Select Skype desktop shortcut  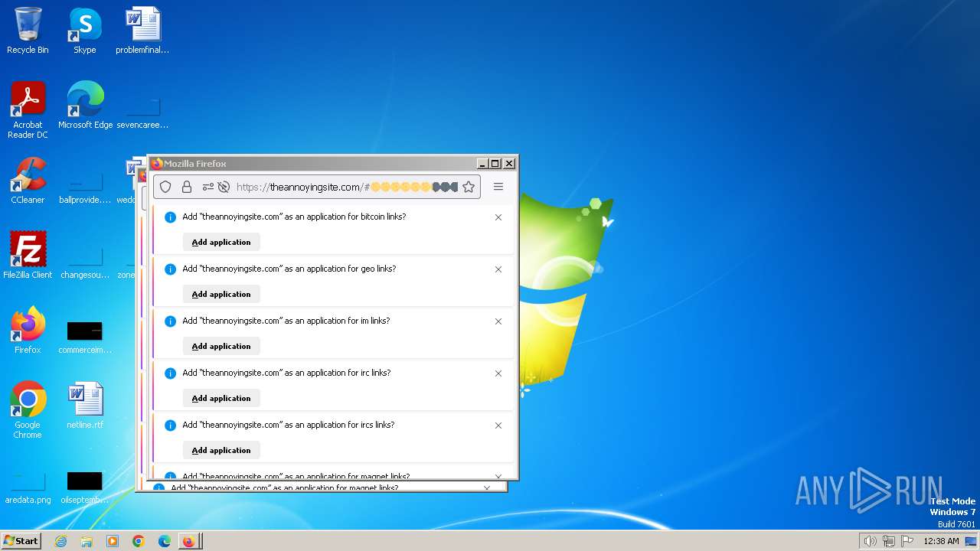pos(85,31)
